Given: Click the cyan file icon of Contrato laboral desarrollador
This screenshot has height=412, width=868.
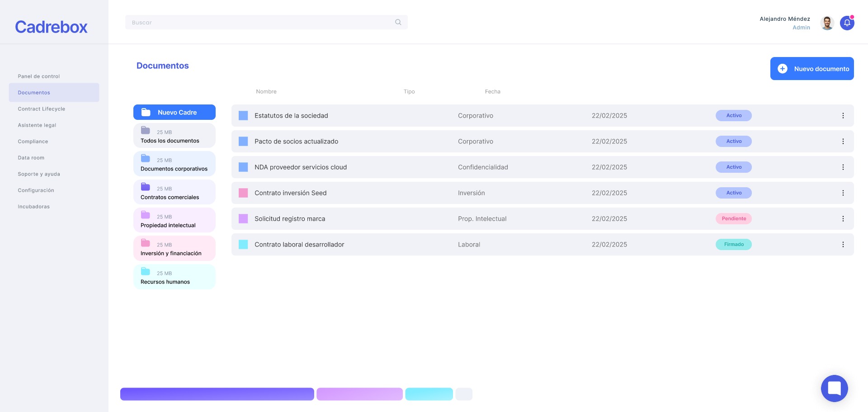Looking at the screenshot, I should pos(243,245).
